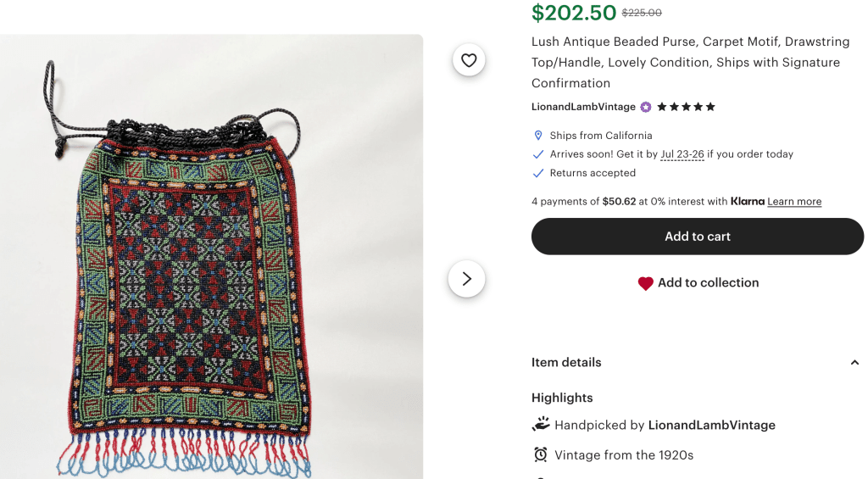
Task: Add the beaded purse to cart
Action: coord(697,237)
